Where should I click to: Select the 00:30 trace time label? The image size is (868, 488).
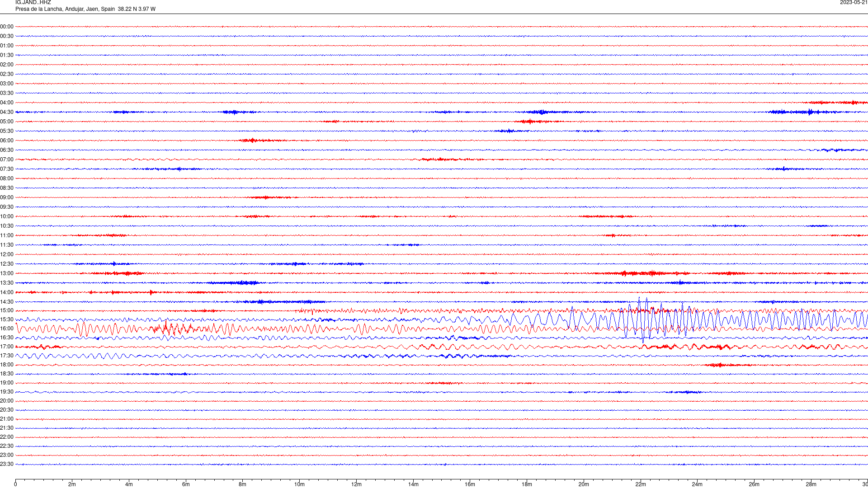click(7, 36)
